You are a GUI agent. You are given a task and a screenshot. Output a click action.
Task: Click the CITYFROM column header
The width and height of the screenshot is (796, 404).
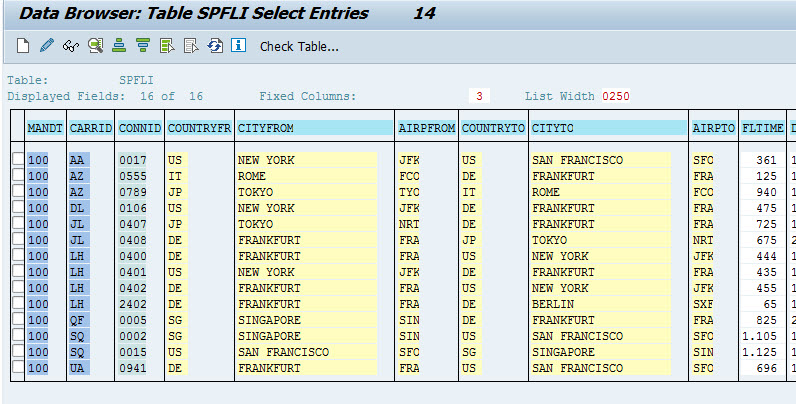[314, 129]
